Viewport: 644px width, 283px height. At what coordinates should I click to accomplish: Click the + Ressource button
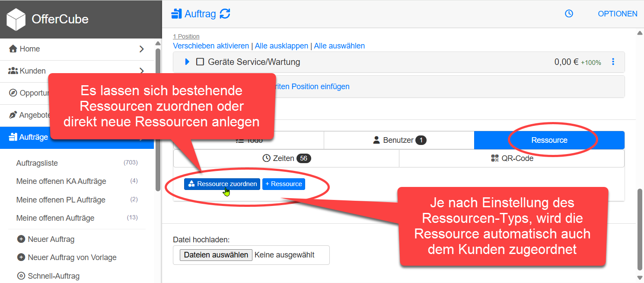284,184
